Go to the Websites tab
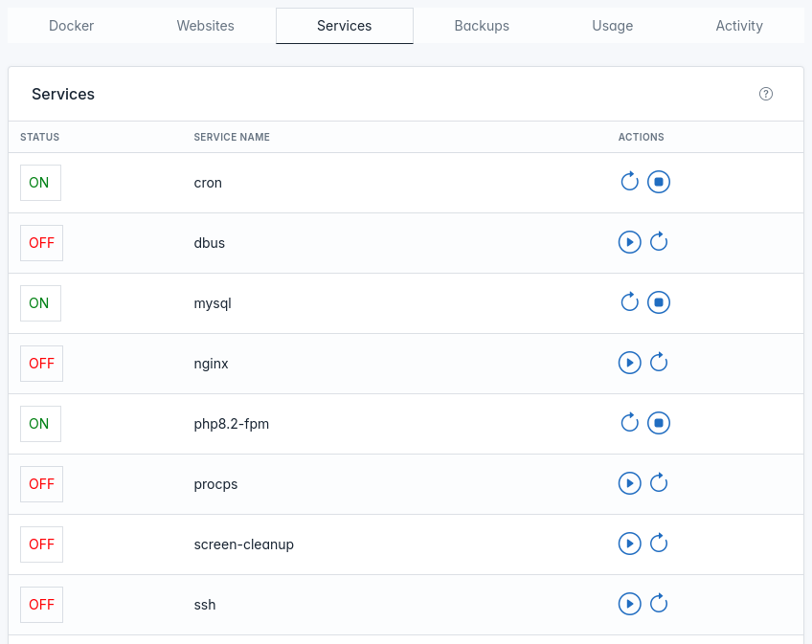The image size is (812, 644). click(x=206, y=26)
